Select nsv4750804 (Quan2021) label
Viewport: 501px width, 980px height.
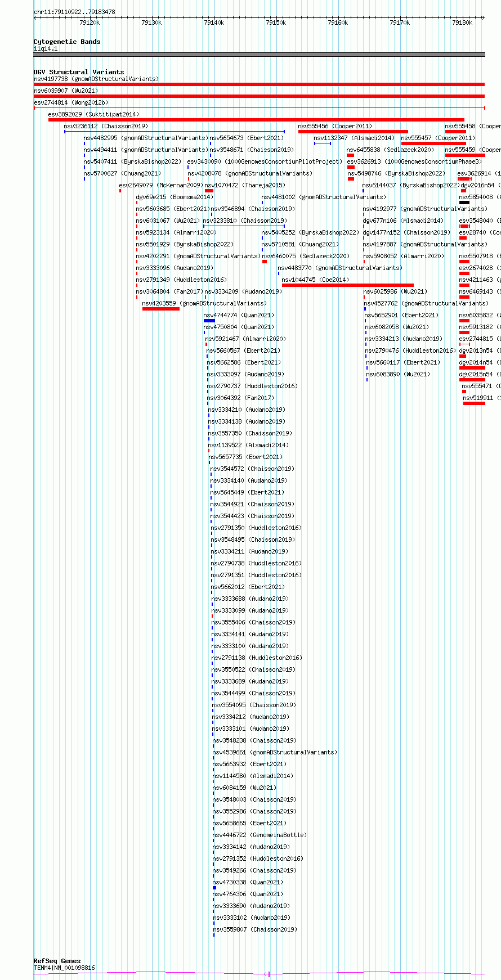239,327
